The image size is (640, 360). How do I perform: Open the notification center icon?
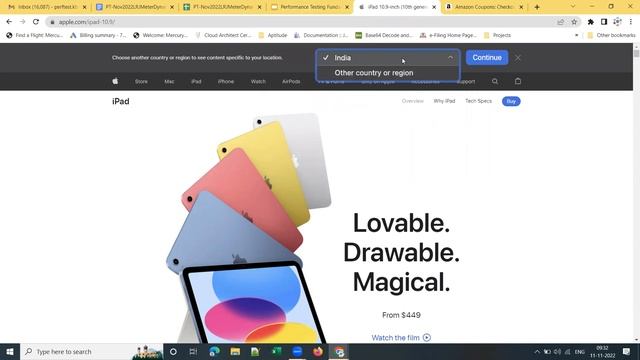click(626, 351)
